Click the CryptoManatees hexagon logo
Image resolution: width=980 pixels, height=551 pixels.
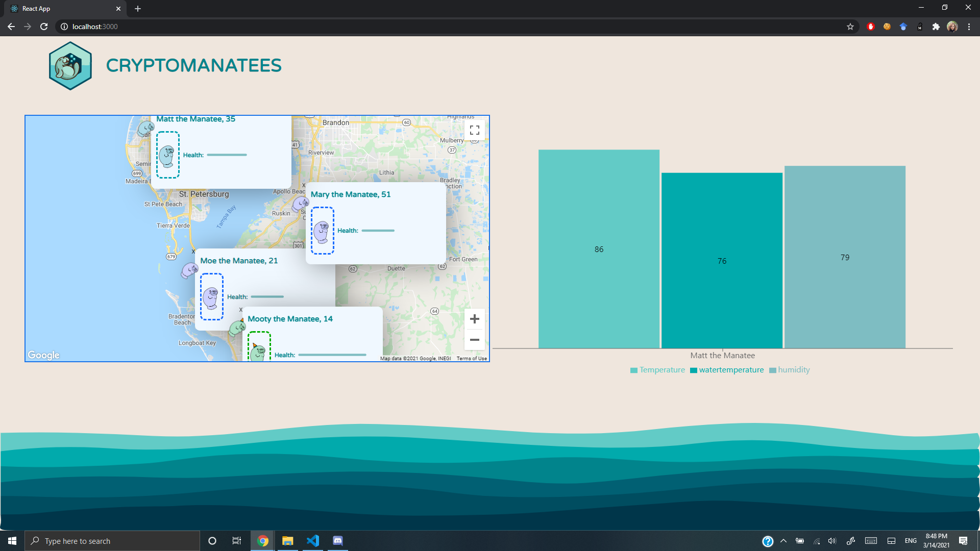(70, 66)
